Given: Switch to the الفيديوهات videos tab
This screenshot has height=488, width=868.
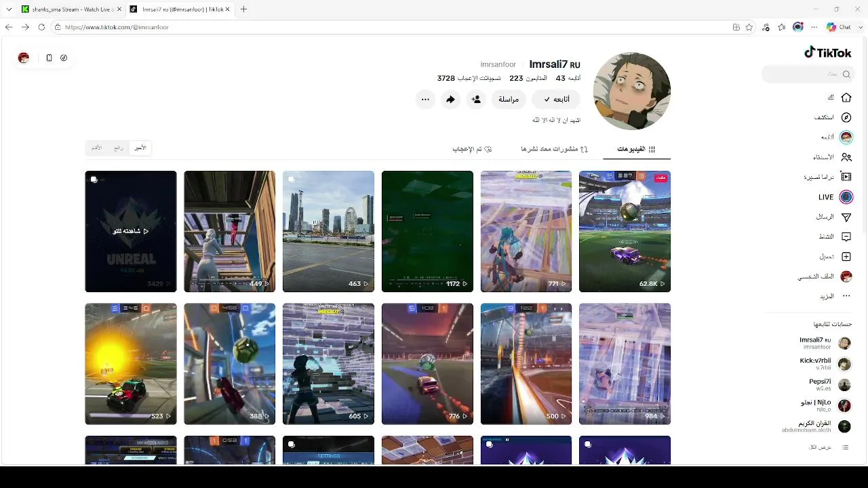Looking at the screenshot, I should (x=636, y=149).
